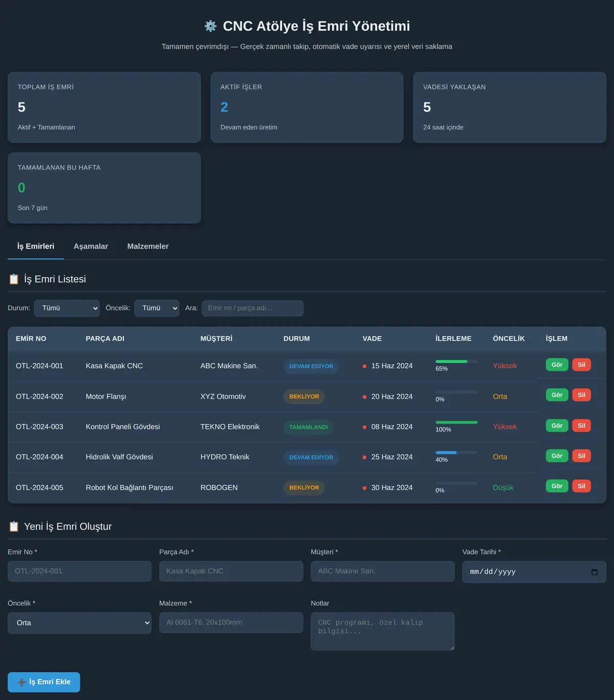Click the Emir No input field

tap(80, 571)
